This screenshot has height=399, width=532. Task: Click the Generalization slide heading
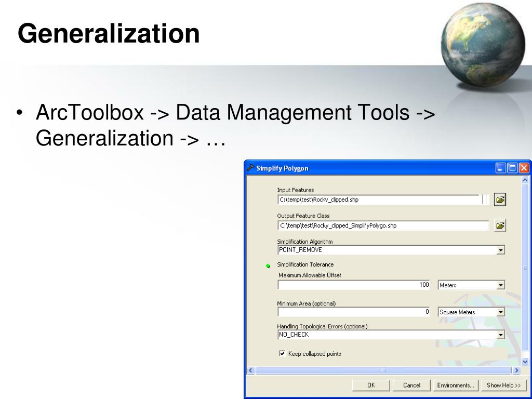tap(109, 34)
